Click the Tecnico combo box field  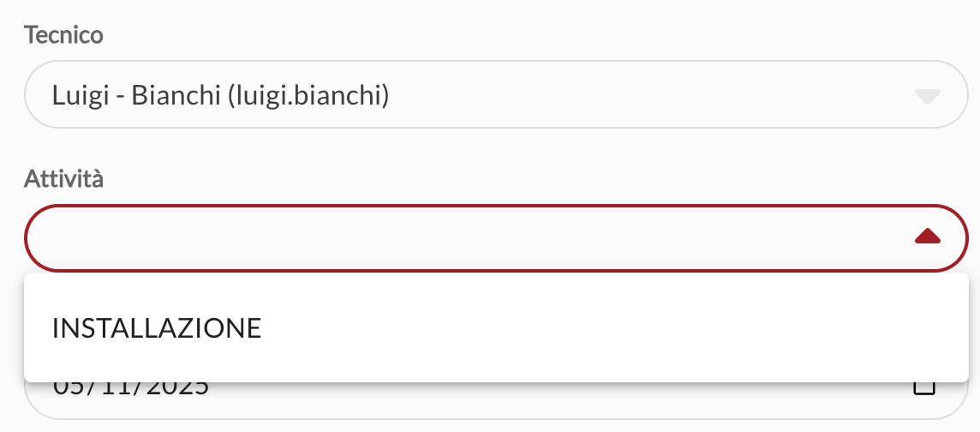pyautogui.click(x=495, y=95)
